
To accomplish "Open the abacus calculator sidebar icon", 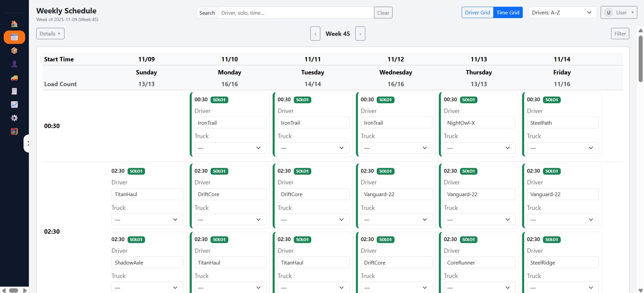I will point(14,131).
